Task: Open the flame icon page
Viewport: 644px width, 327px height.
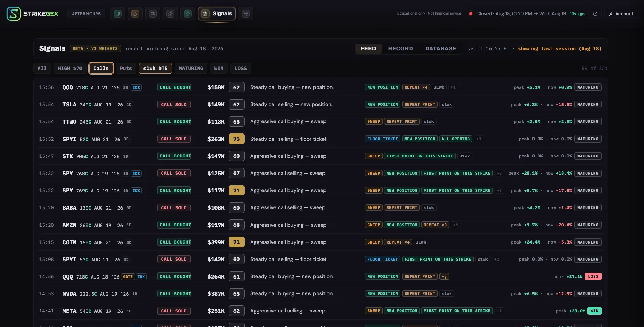Action: point(135,14)
